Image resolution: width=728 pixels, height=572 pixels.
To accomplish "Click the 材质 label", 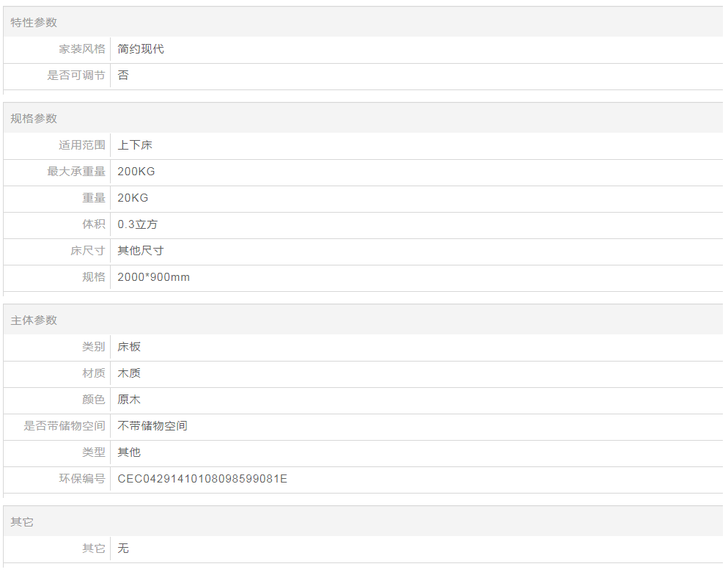I will [94, 373].
